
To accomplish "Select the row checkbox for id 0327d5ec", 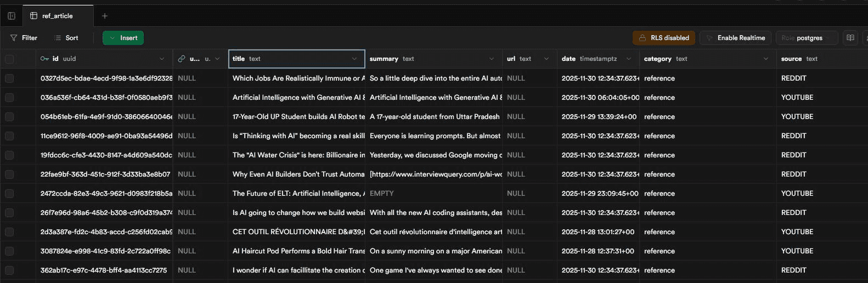I will pos(9,78).
